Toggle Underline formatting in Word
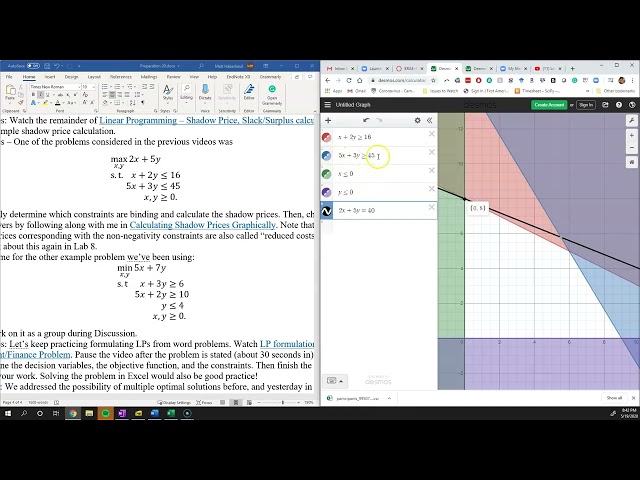Image resolution: width=640 pixels, height=480 pixels. 47,95
